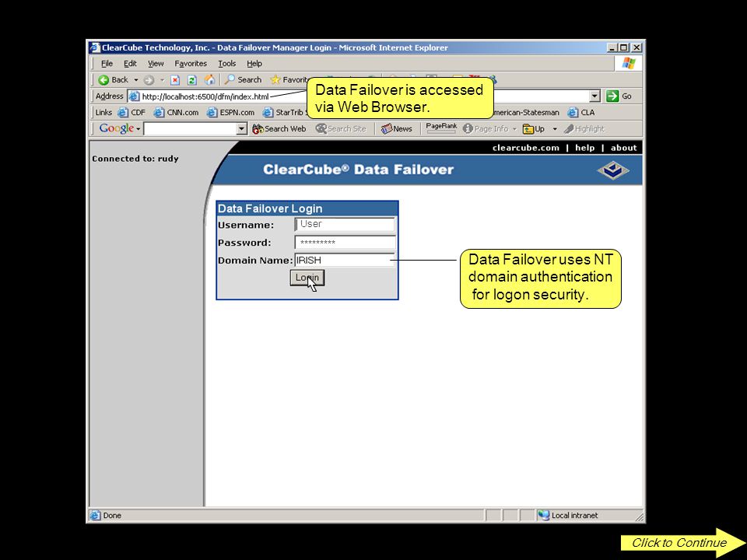This screenshot has height=560, width=747.
Task: Open the View menu
Action: coord(156,63)
